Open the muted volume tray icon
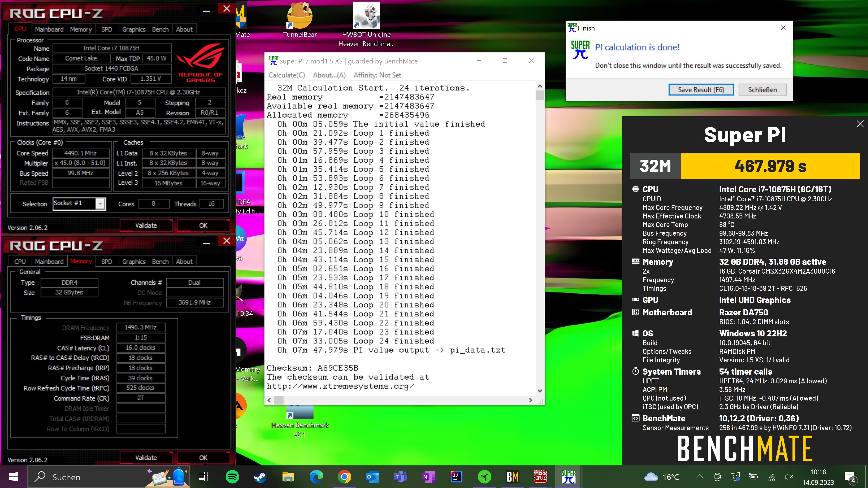This screenshot has width=868, height=488. click(789, 477)
